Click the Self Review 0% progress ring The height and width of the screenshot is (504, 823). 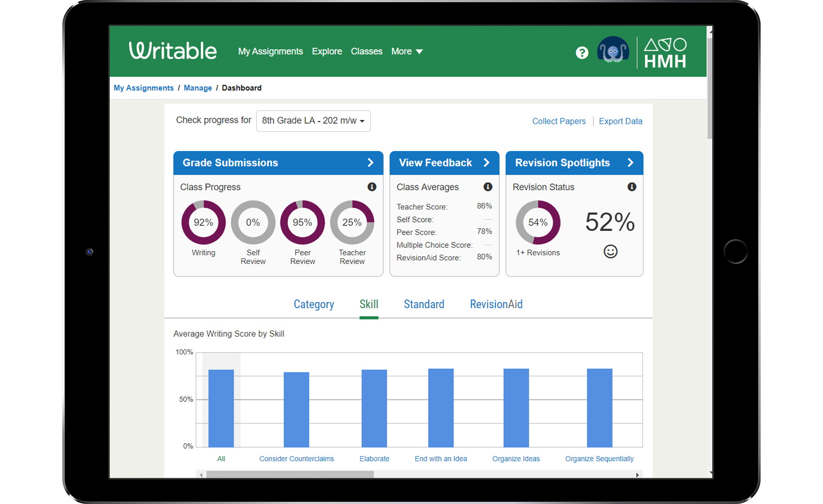pyautogui.click(x=253, y=222)
